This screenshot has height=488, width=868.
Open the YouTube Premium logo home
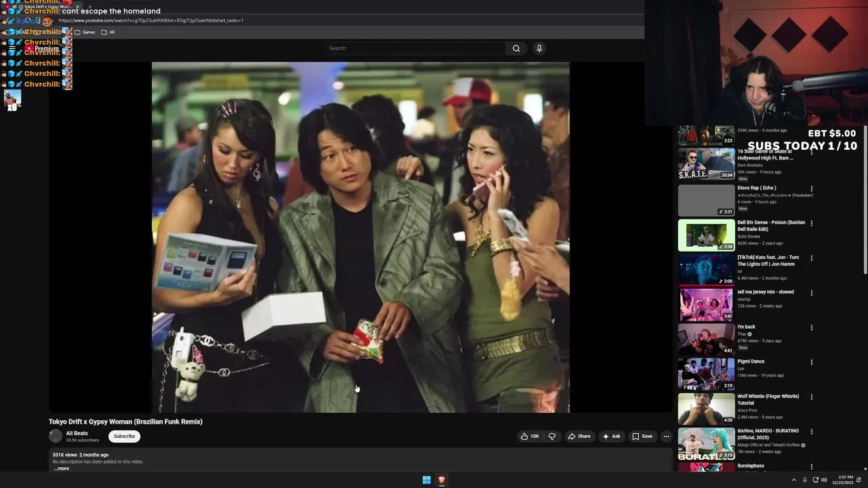42,49
